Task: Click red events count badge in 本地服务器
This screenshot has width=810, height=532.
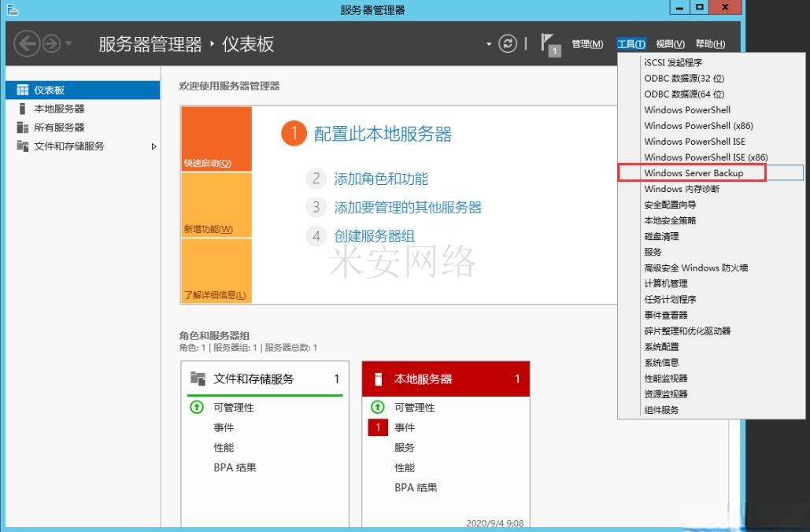Action: [x=378, y=427]
